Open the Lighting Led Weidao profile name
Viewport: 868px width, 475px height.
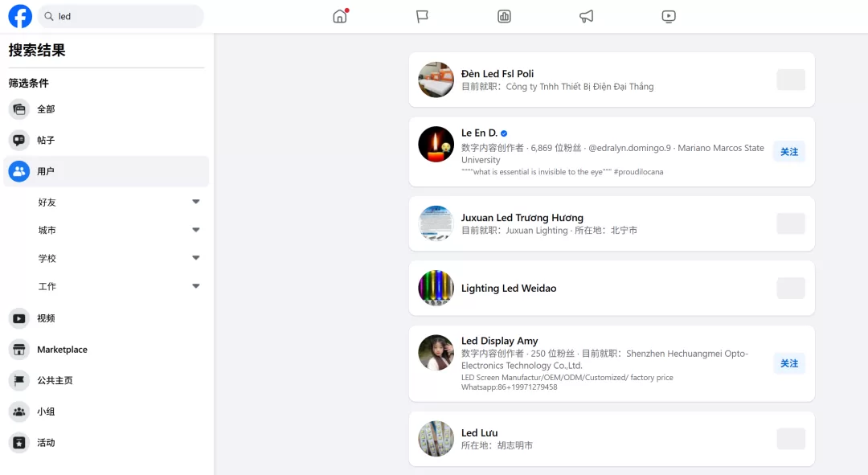click(509, 288)
